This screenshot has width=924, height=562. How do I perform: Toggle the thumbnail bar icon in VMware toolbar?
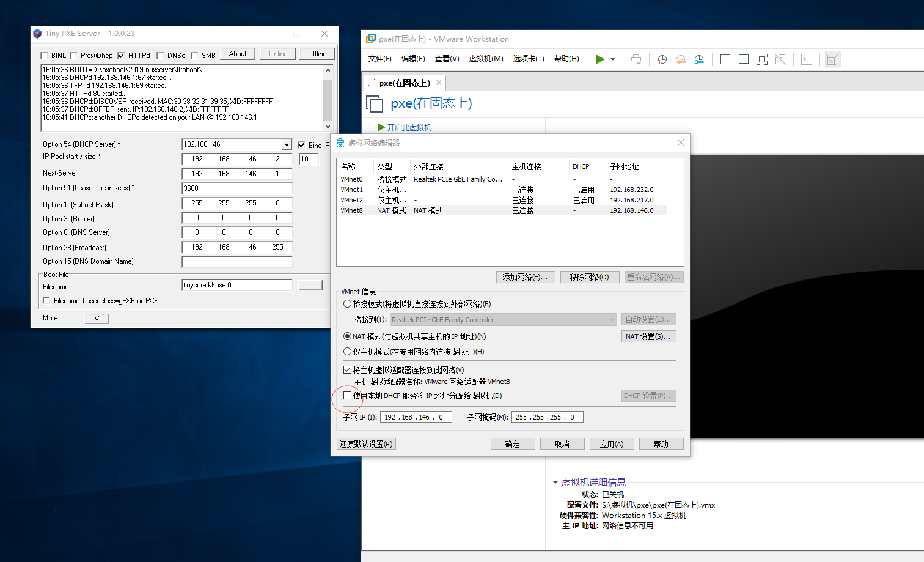pyautogui.click(x=744, y=59)
